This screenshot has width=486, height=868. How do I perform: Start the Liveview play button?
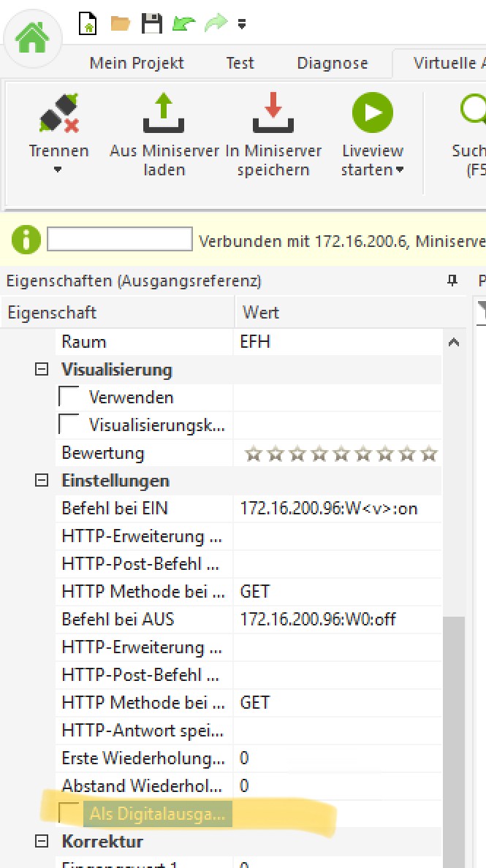pyautogui.click(x=373, y=113)
